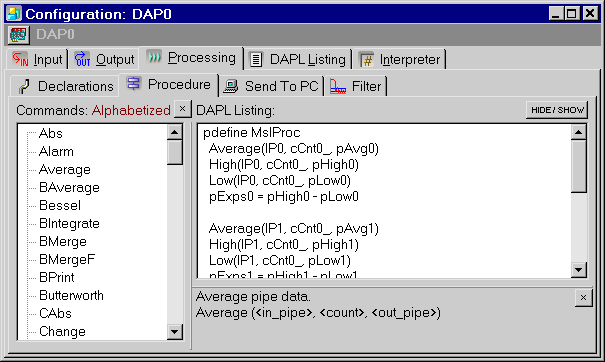
Task: Click line 'Low(IP0, cCnt0_, pLow0)'
Action: (280, 181)
